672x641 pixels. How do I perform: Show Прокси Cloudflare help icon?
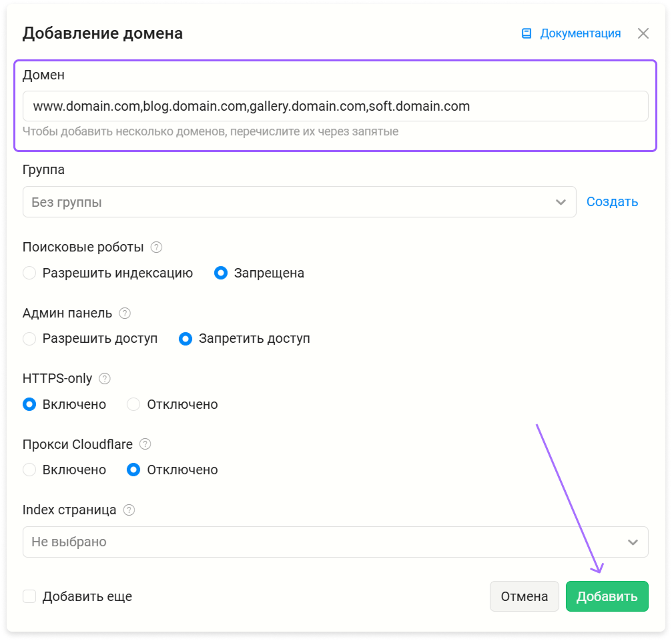point(145,444)
